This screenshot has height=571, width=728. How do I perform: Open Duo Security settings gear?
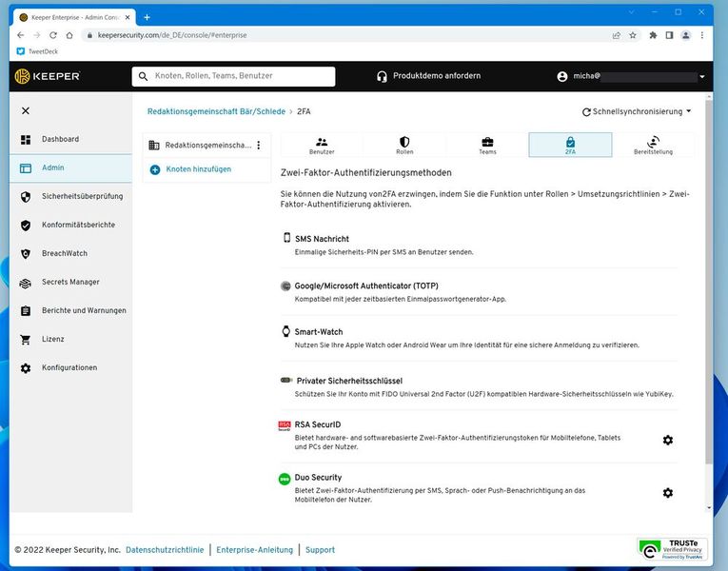(668, 493)
